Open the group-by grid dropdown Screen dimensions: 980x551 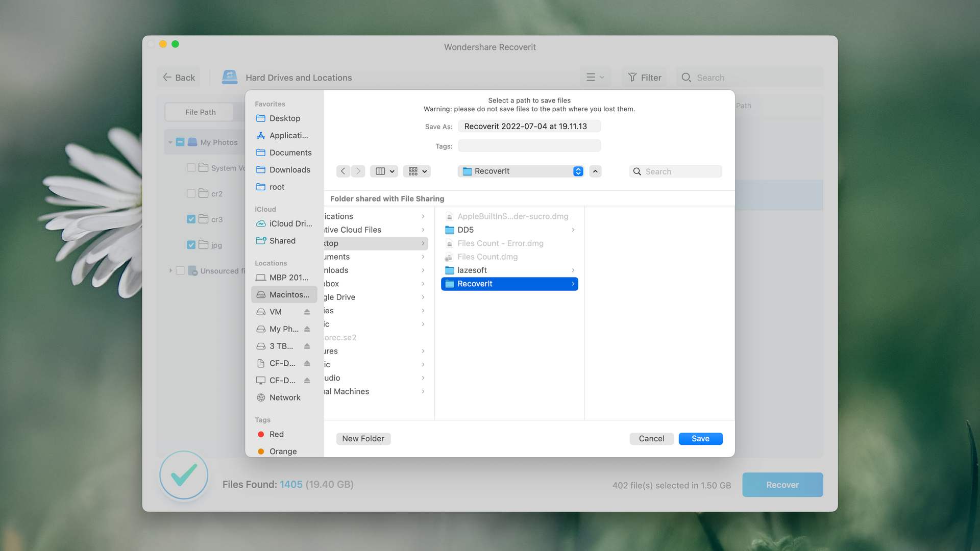(417, 171)
